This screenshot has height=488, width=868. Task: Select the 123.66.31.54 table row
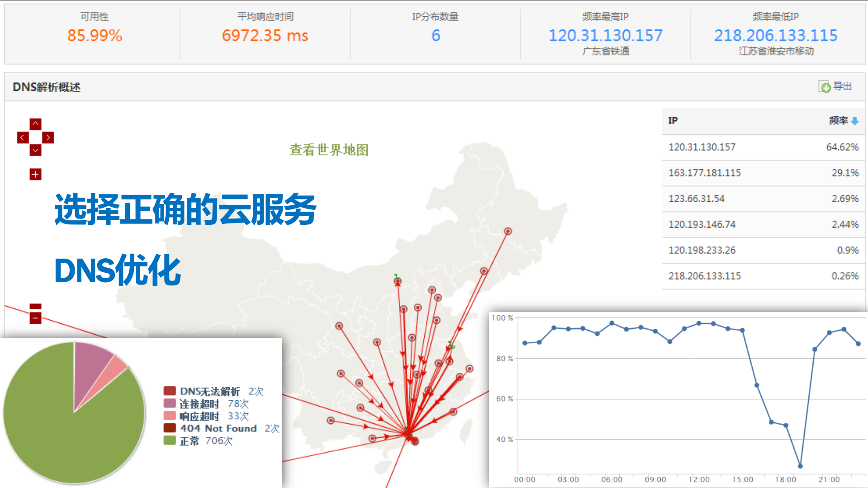(x=763, y=199)
